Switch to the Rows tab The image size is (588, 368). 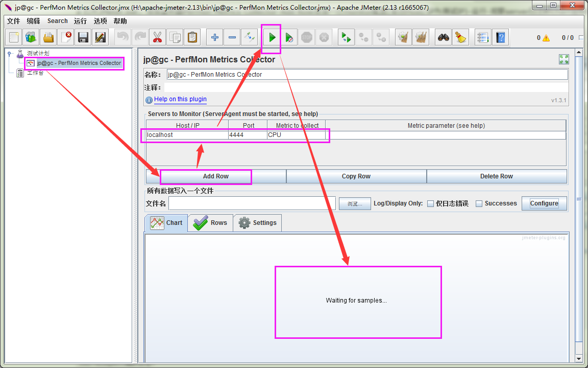tap(210, 223)
